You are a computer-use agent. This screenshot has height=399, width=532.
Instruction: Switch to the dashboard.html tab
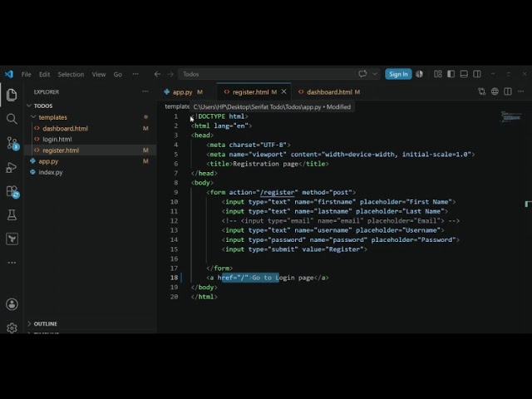(x=329, y=92)
